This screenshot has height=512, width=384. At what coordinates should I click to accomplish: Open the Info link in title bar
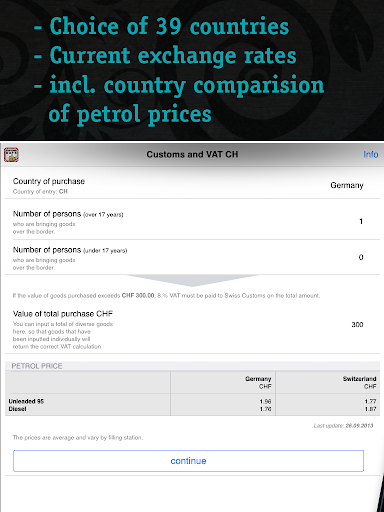pos(370,154)
